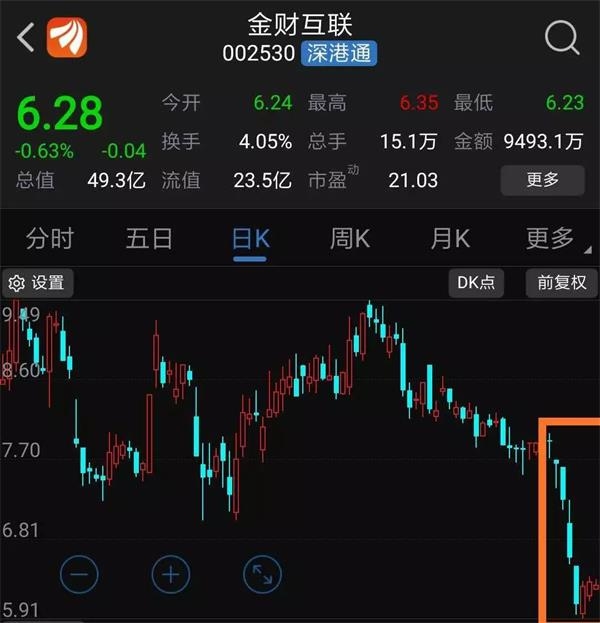Open the 前复权 adjustment selector
This screenshot has width=600, height=623.
(562, 283)
